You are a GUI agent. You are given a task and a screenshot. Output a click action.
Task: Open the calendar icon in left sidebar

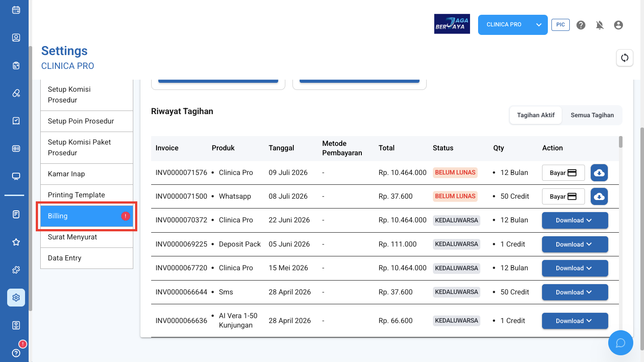[x=16, y=10]
